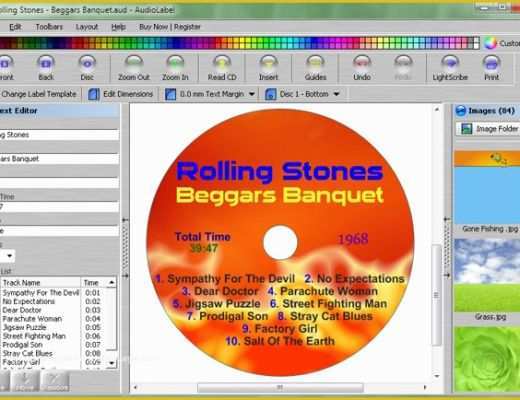Image resolution: width=520 pixels, height=400 pixels.
Task: Open the Toolbars menu
Action: [x=49, y=27]
